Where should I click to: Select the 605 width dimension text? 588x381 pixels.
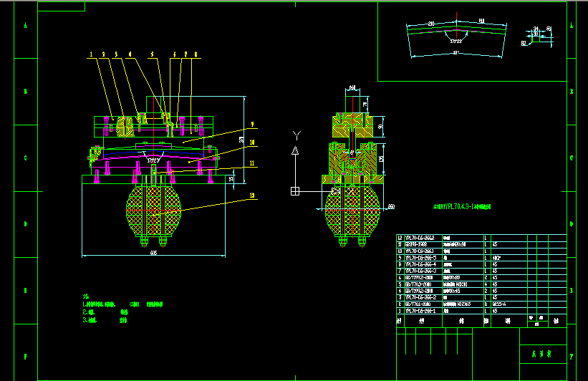153,253
